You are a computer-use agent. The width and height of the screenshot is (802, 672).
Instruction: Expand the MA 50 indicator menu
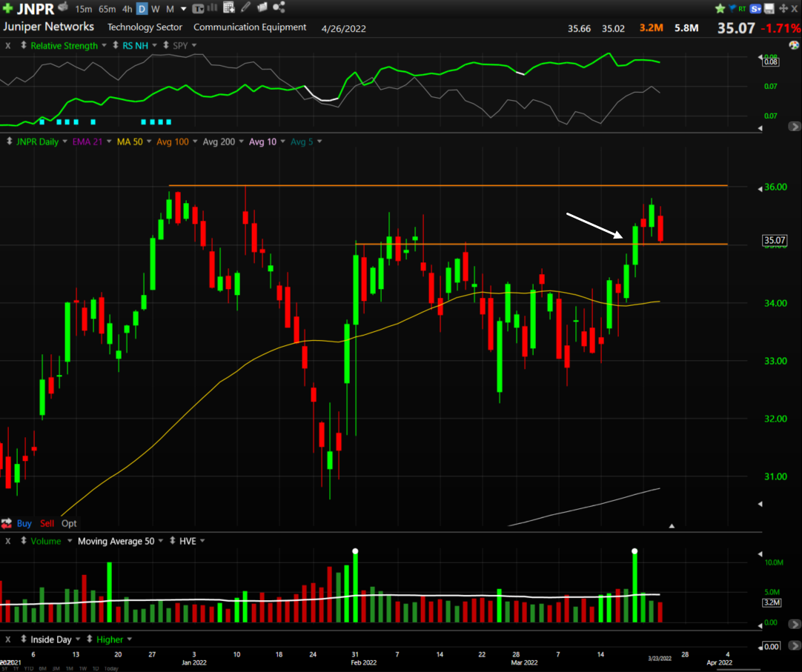[149, 142]
